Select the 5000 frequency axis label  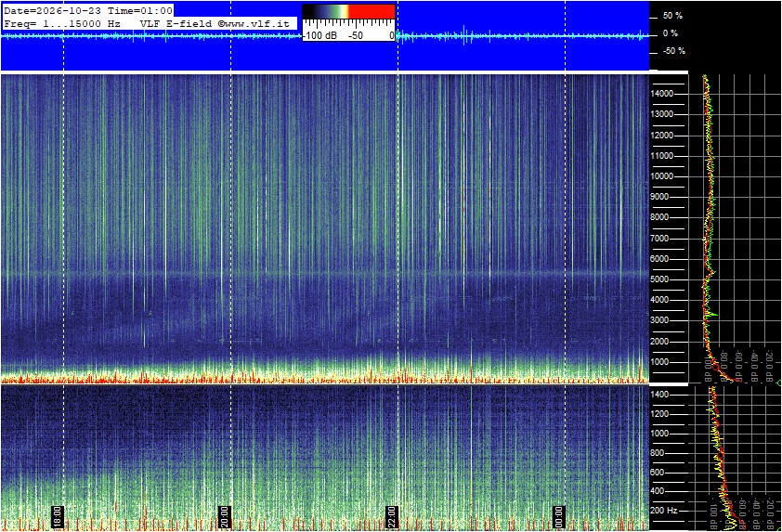click(659, 279)
